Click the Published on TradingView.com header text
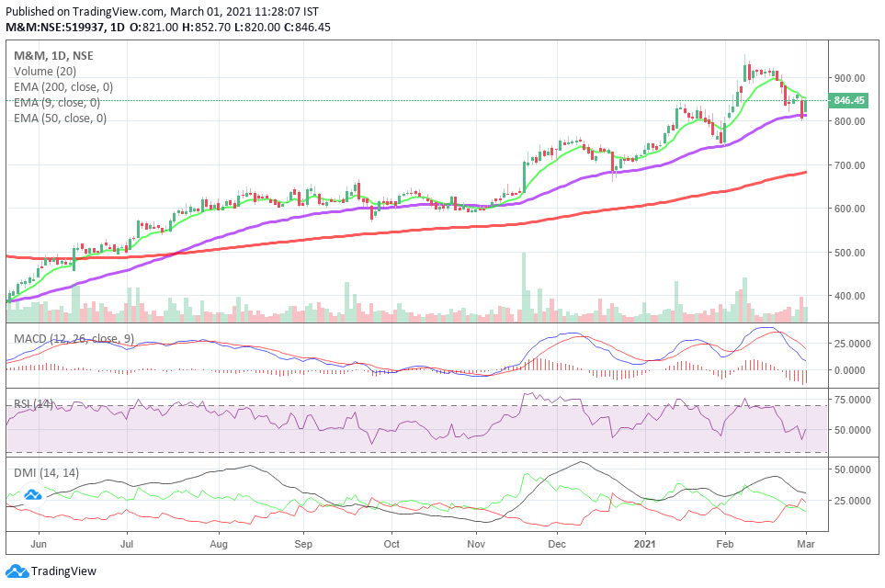 pyautogui.click(x=163, y=11)
